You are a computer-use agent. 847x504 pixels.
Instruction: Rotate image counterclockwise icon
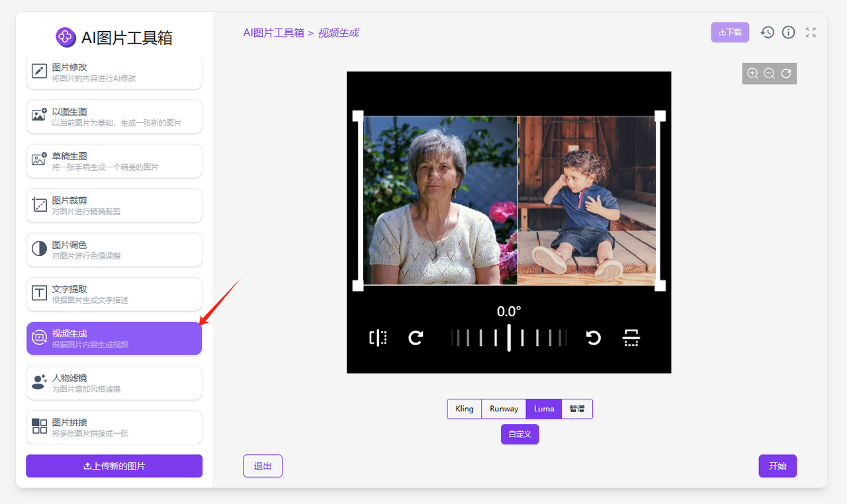tap(593, 338)
